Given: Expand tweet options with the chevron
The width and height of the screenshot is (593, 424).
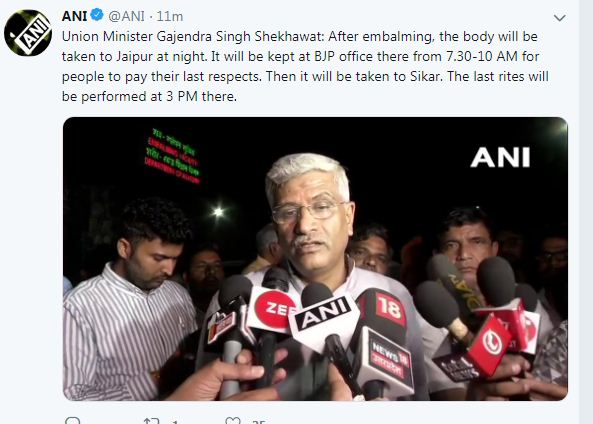Looking at the screenshot, I should [x=559, y=18].
